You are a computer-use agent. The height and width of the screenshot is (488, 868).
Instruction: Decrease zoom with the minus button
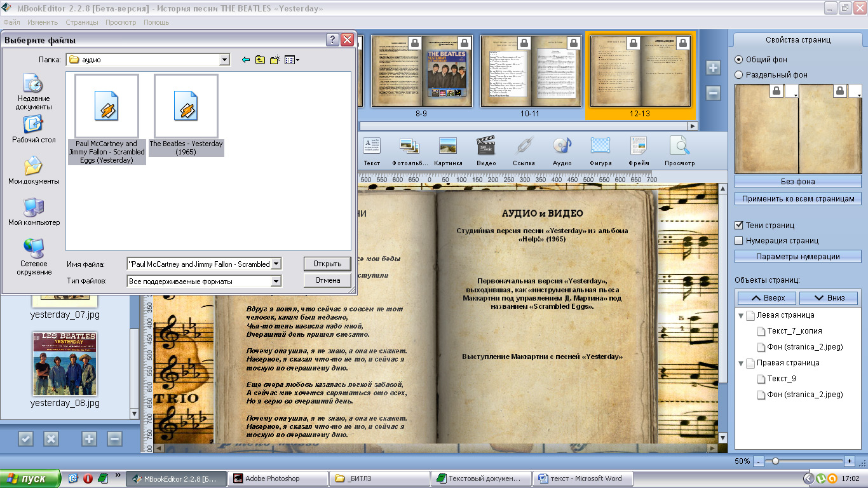(759, 461)
